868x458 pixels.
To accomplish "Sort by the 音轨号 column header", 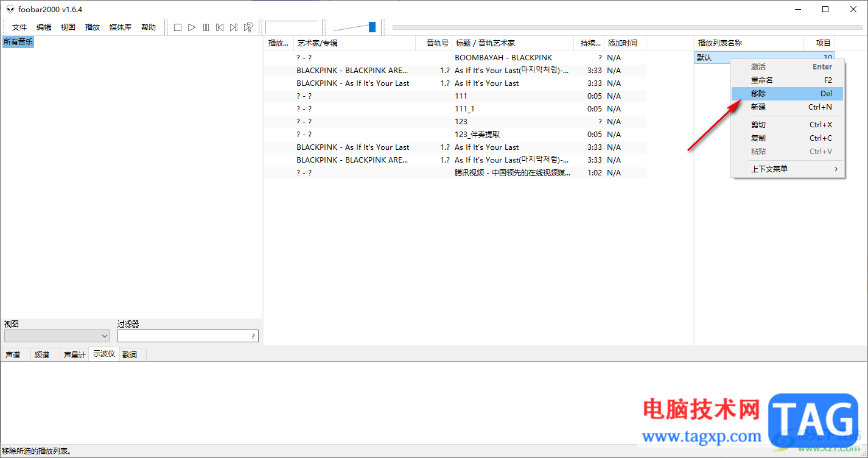I will click(x=434, y=43).
